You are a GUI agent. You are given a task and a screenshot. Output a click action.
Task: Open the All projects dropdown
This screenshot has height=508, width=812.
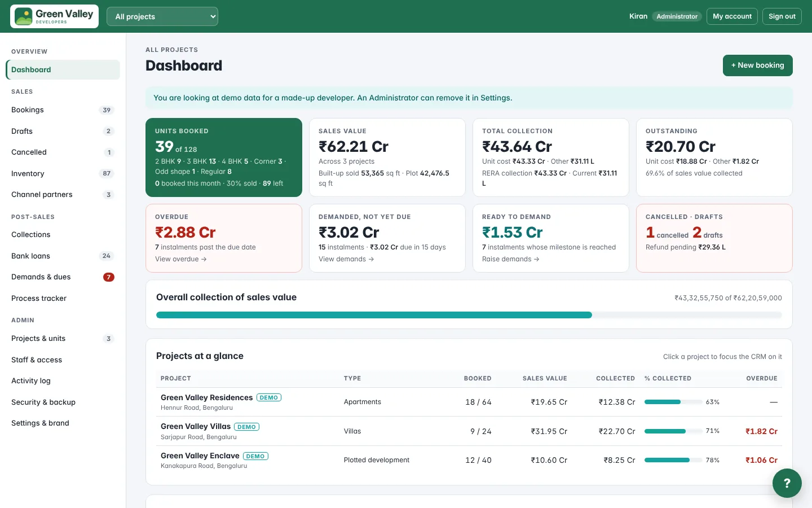[x=162, y=16]
